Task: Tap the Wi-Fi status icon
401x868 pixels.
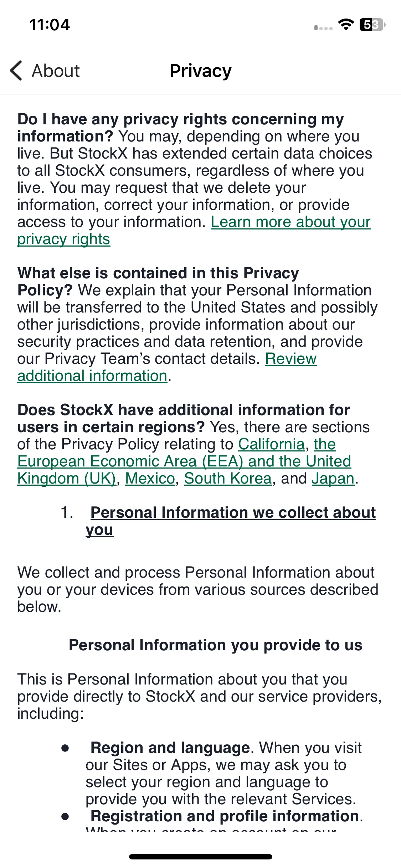Action: (346, 25)
